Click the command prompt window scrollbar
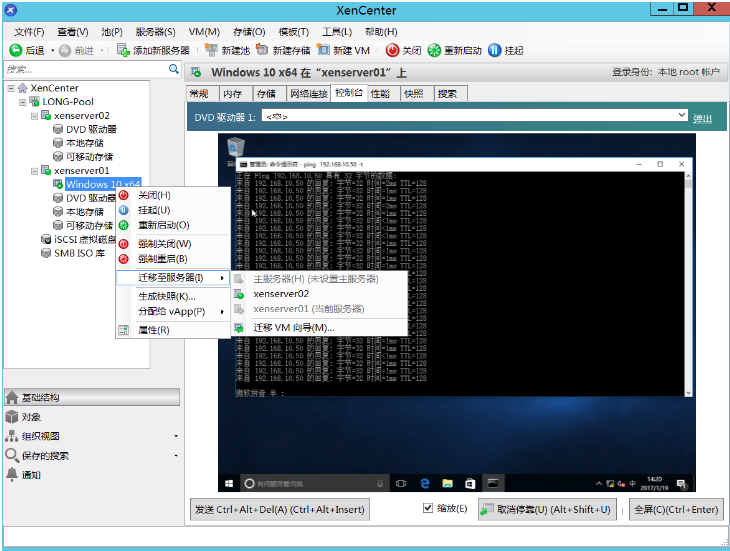Screen dimensions: 730x551 point(688,284)
